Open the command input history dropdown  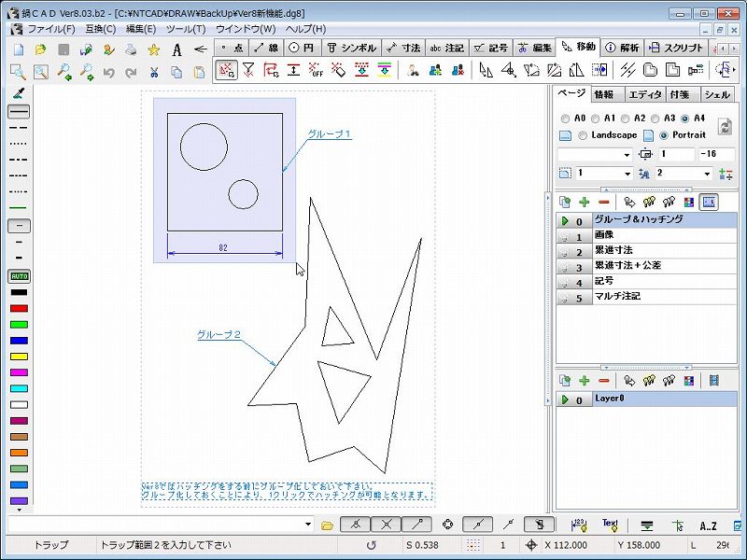click(x=308, y=525)
